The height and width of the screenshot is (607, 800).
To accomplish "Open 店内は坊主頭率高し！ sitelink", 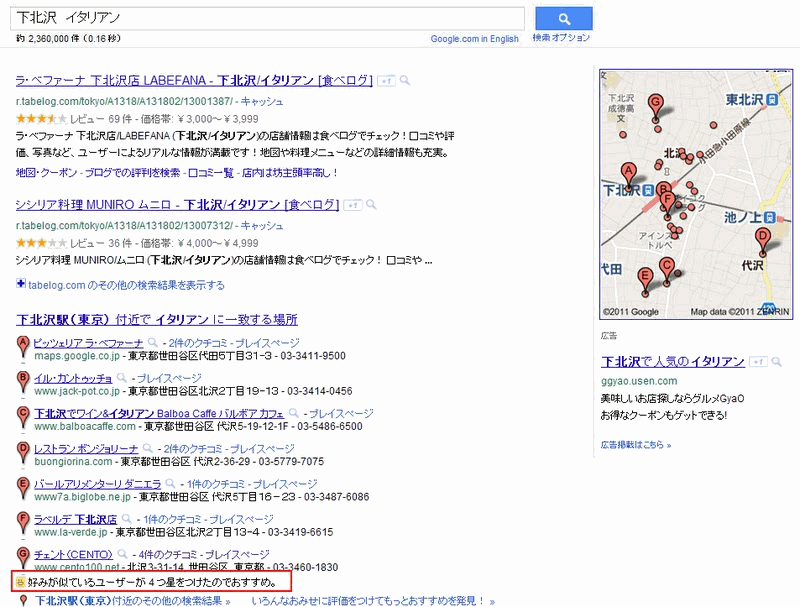I will [290, 173].
